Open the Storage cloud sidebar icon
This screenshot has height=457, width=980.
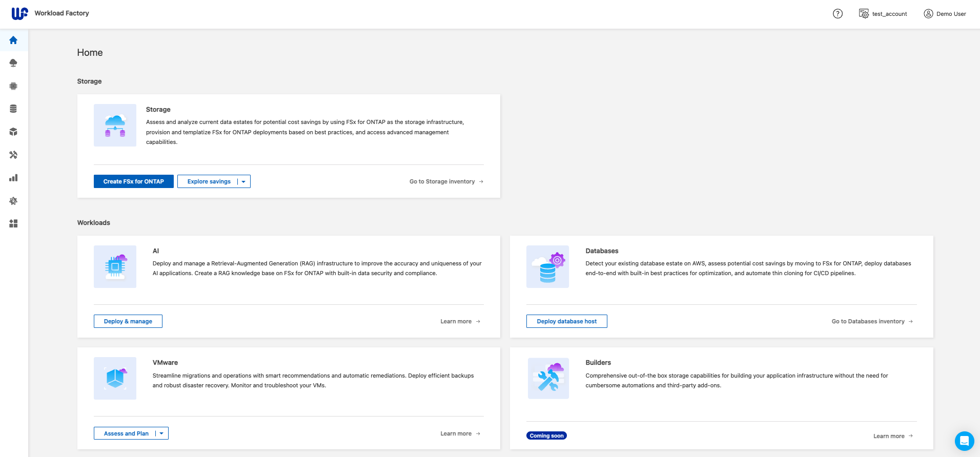point(13,63)
